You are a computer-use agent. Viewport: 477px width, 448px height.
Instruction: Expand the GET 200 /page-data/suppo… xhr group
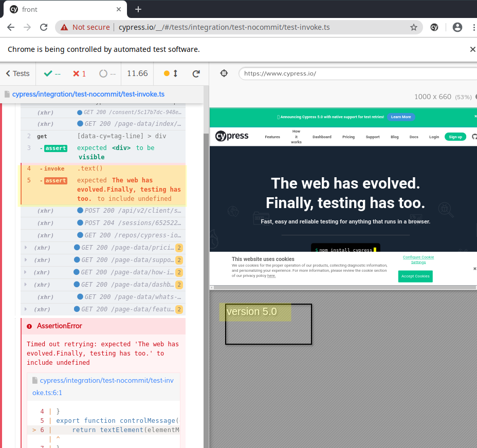[26, 260]
